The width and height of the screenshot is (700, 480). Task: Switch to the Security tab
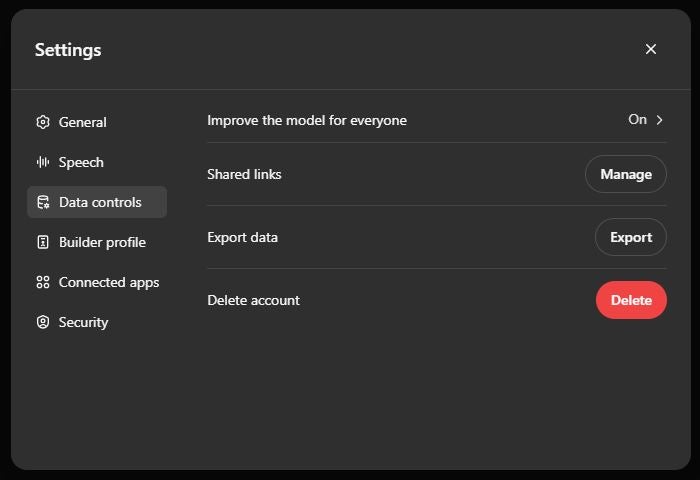tap(97, 322)
